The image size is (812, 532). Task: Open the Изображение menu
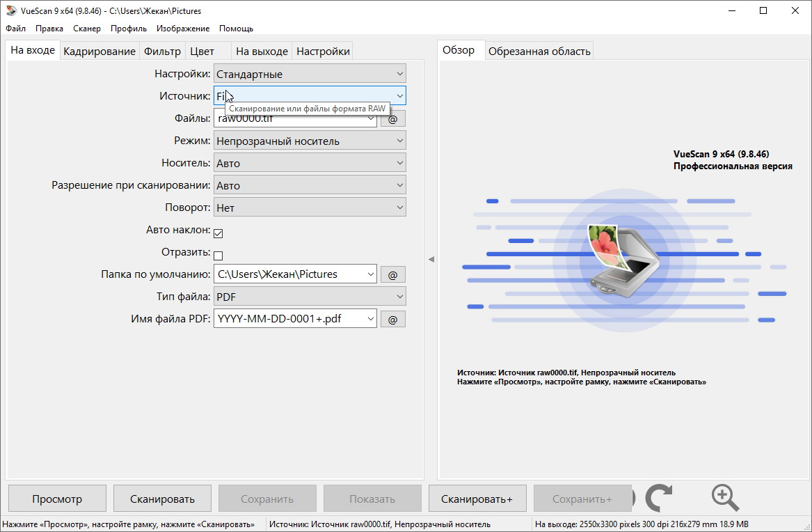pyautogui.click(x=183, y=29)
